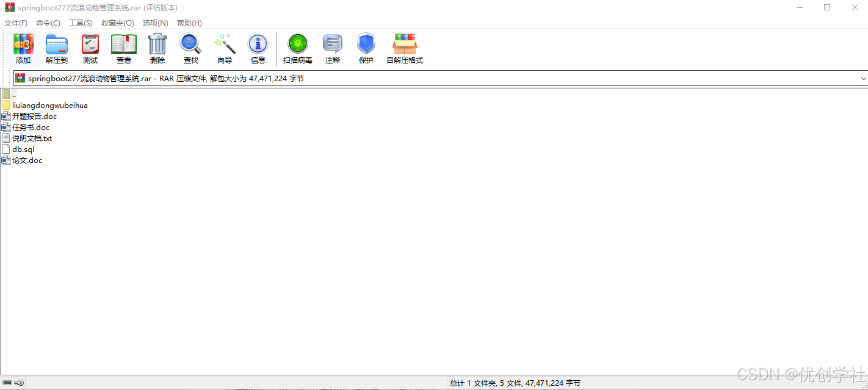Select the file name 任务书.doc
This screenshot has height=390, width=868.
[x=31, y=127]
